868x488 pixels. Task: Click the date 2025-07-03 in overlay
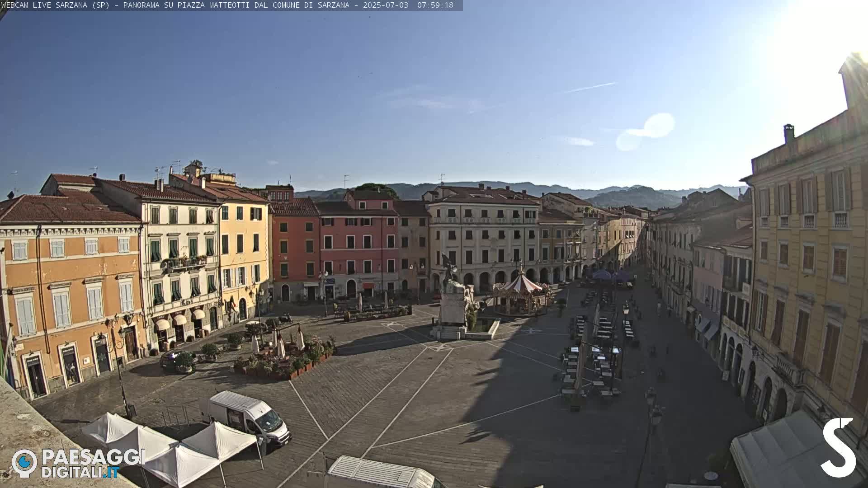(386, 5)
